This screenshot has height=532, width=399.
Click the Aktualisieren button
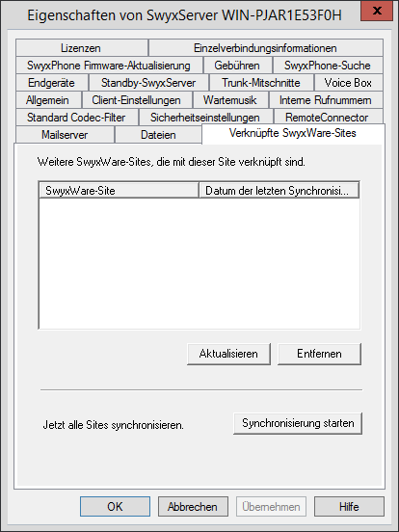pyautogui.click(x=228, y=354)
